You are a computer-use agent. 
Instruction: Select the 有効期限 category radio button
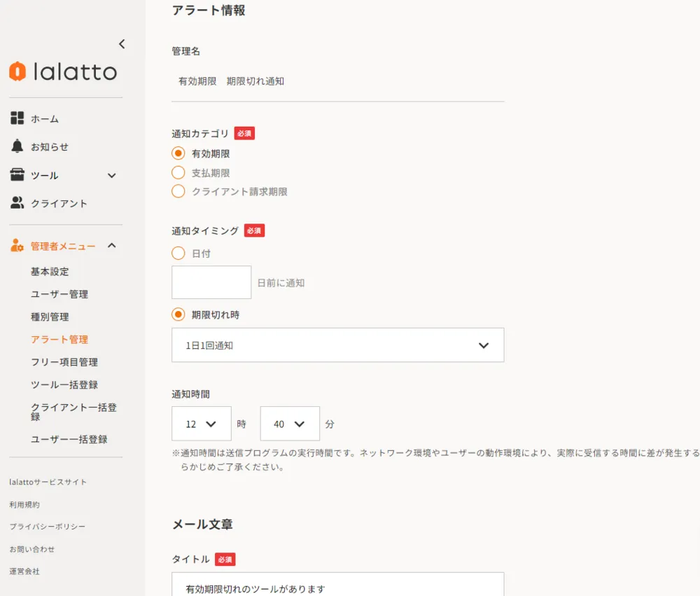[178, 153]
